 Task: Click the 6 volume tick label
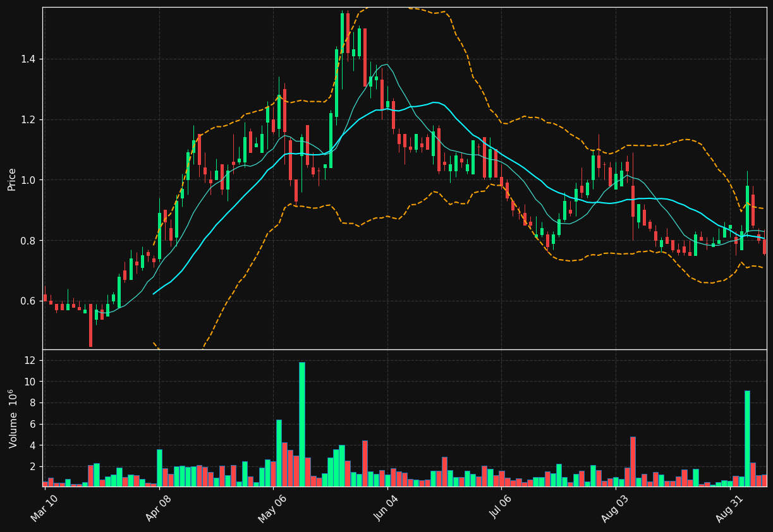[x=33, y=425]
